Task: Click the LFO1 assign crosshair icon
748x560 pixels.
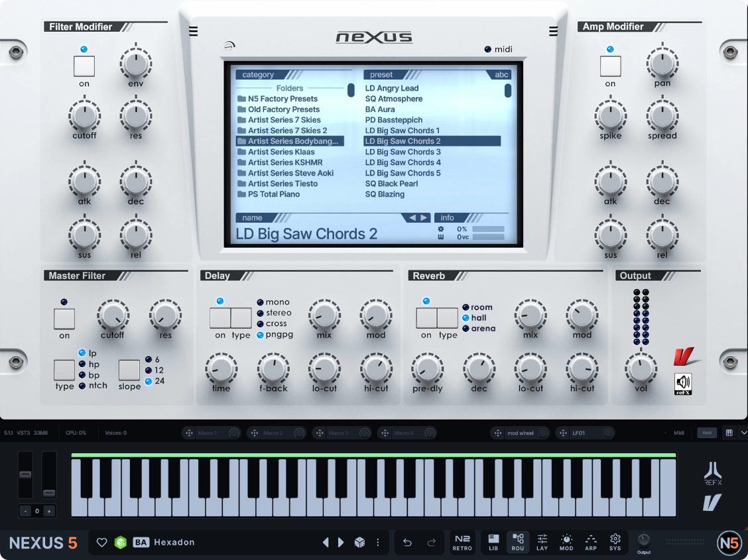Action: pyautogui.click(x=564, y=433)
